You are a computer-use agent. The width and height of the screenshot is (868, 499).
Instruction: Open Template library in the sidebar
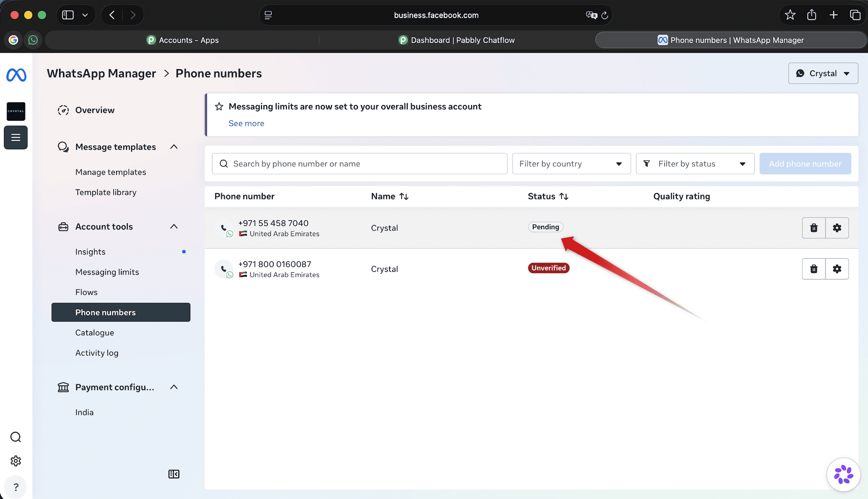point(106,193)
